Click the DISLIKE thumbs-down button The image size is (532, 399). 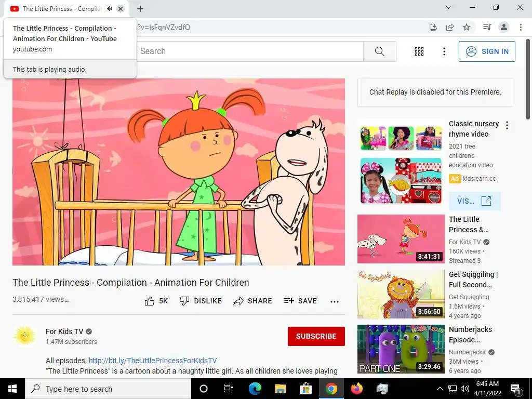pos(201,301)
